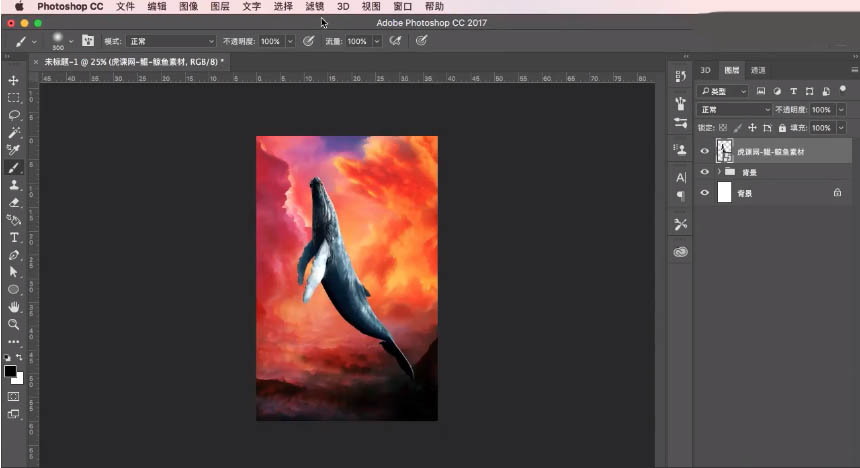The image size is (860, 468).
Task: Reset default foreground and background colors
Action: click(7, 357)
